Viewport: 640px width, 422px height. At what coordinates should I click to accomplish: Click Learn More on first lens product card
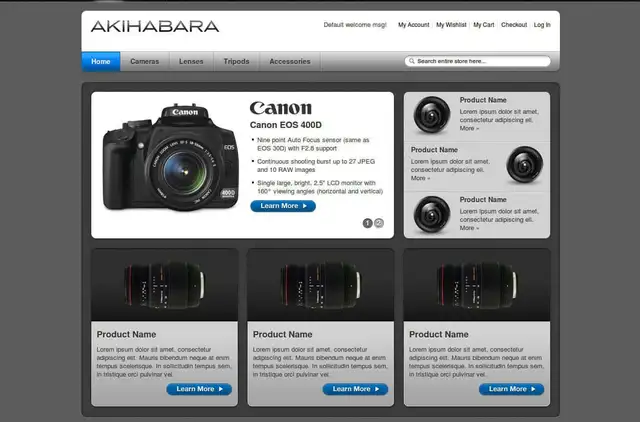coord(199,389)
